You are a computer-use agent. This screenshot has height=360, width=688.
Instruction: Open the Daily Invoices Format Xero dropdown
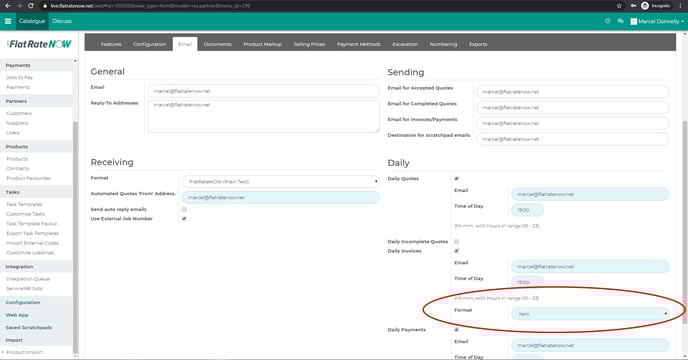pyautogui.click(x=590, y=314)
